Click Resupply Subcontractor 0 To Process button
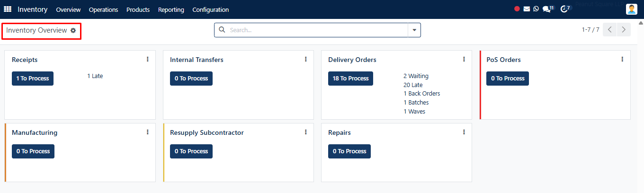The height and width of the screenshot is (193, 644). [191, 151]
